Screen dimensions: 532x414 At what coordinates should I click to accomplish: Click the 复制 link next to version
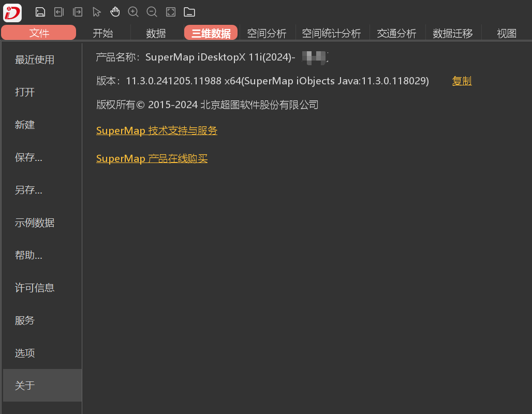[462, 81]
